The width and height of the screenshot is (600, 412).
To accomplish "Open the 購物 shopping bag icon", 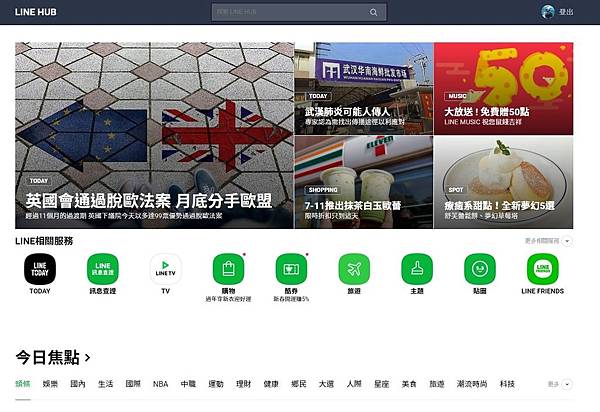I will click(228, 269).
